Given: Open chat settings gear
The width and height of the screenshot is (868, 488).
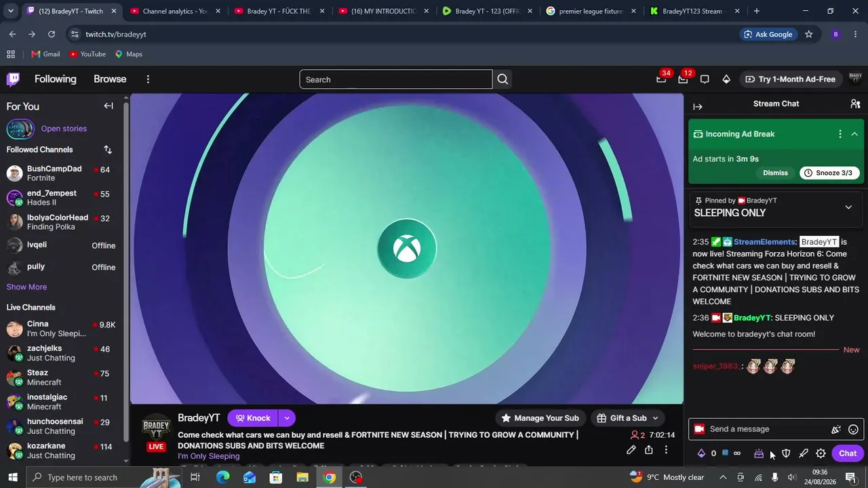Looking at the screenshot, I should tap(821, 453).
